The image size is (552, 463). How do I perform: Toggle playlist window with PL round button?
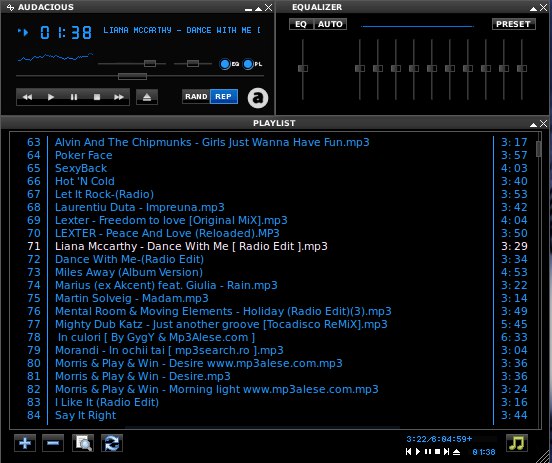(x=248, y=64)
